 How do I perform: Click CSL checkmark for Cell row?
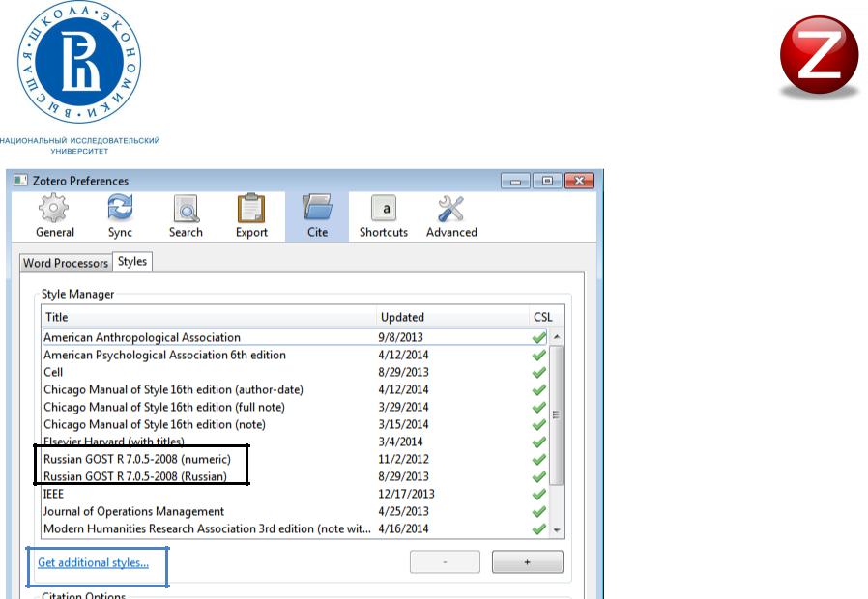tap(538, 373)
